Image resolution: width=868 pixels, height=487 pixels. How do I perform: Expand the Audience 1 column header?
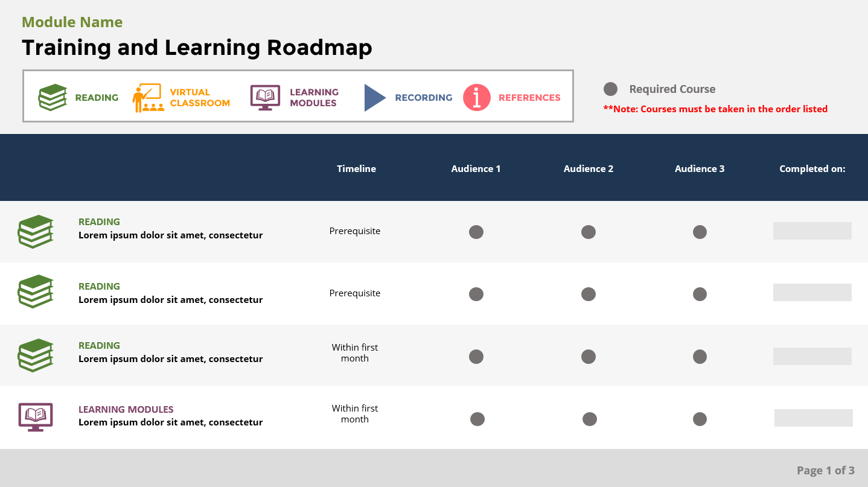476,168
